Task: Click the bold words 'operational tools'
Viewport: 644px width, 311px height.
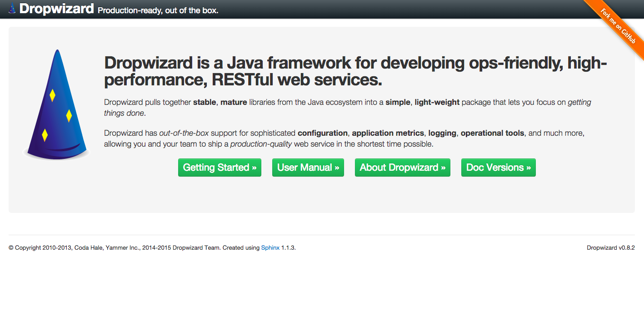Action: point(493,133)
